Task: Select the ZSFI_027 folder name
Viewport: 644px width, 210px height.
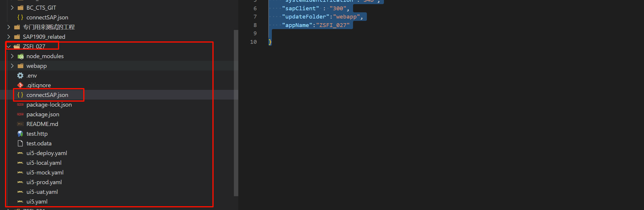Action: tap(34, 46)
